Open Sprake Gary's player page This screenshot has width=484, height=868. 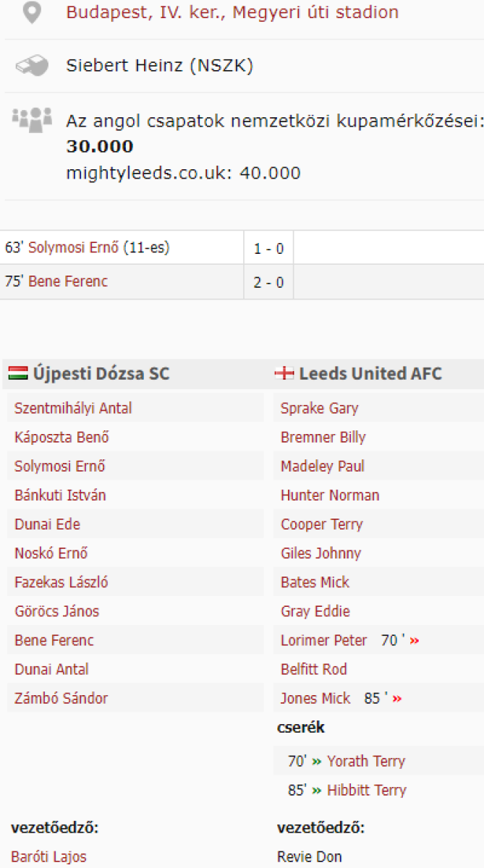(x=319, y=408)
